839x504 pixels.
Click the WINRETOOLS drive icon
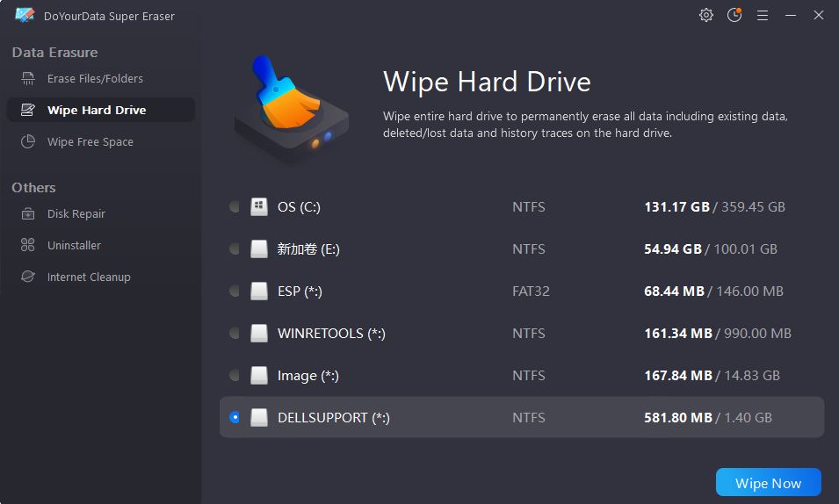(259, 333)
